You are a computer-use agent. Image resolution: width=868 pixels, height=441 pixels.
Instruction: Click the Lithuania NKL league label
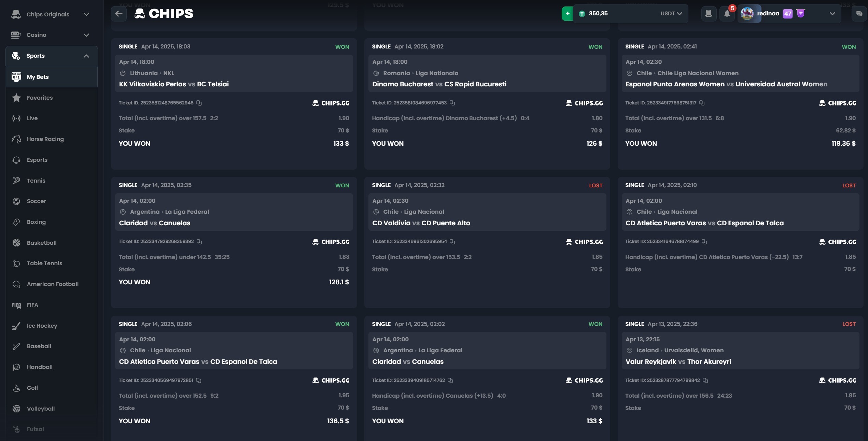tap(152, 73)
